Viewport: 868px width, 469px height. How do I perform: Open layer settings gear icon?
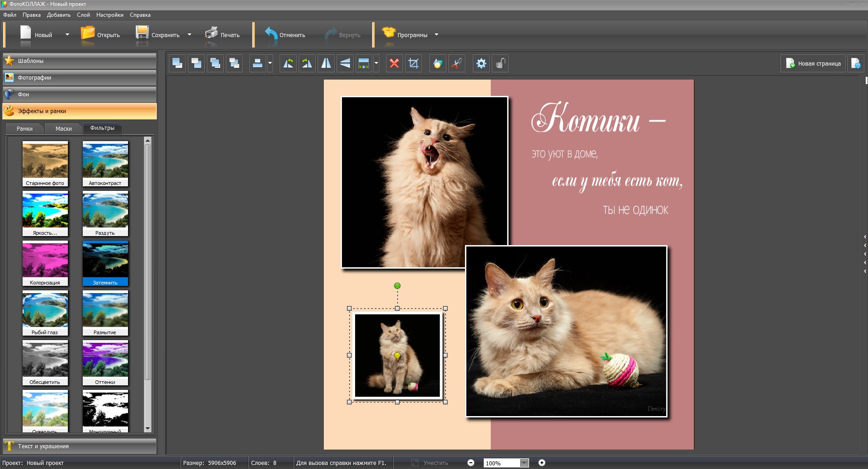(481, 63)
